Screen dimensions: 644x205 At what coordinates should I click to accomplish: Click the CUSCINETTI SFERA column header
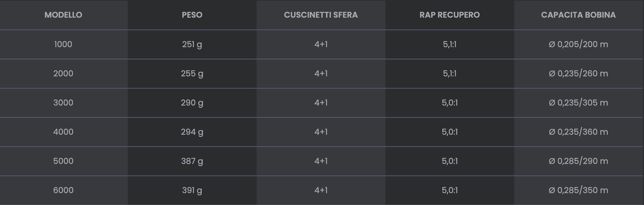pyautogui.click(x=321, y=15)
